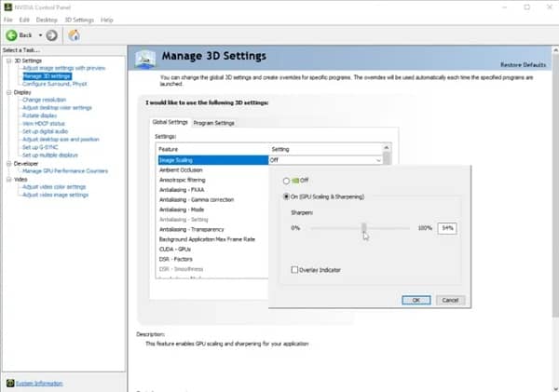This screenshot has width=559, height=392.
Task: Click the Home icon in toolbar
Action: tap(75, 35)
